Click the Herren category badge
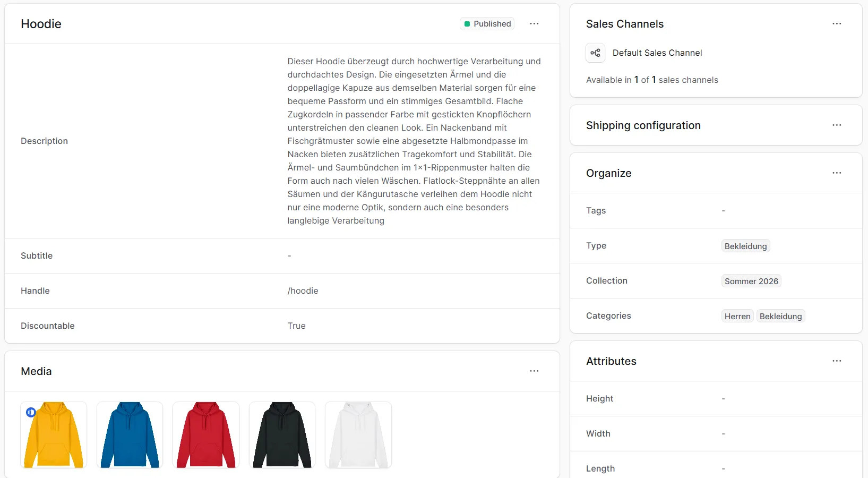868x478 pixels. pyautogui.click(x=737, y=316)
